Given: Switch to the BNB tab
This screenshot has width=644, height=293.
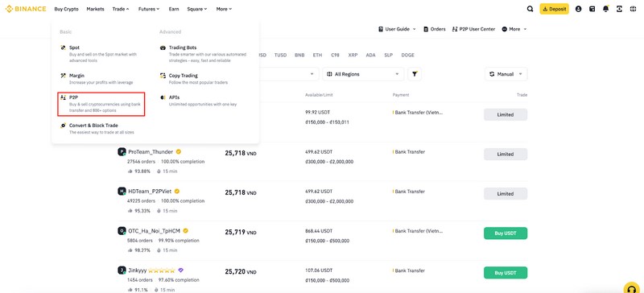Looking at the screenshot, I should 299,55.
